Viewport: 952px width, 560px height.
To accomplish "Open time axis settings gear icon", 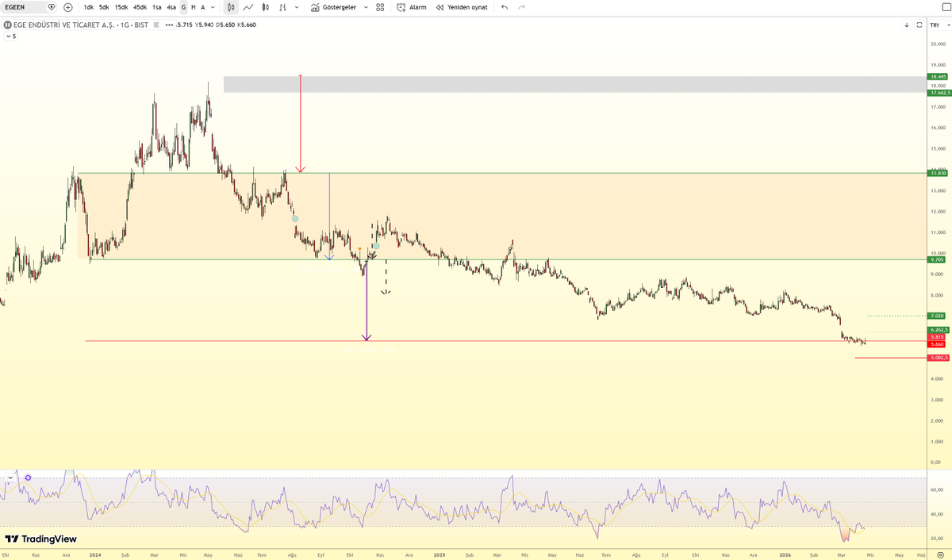I will point(940,555).
